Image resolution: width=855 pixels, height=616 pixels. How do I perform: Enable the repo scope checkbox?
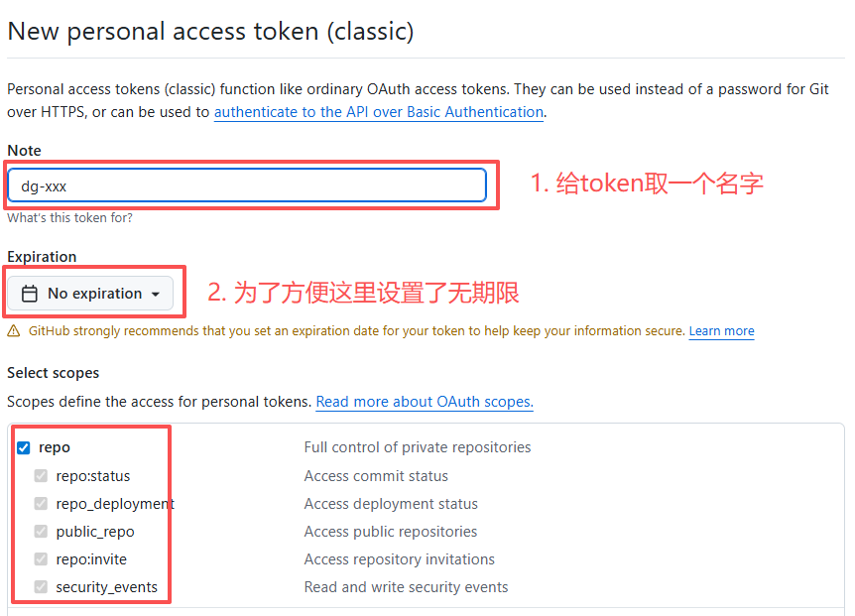pyautogui.click(x=23, y=447)
